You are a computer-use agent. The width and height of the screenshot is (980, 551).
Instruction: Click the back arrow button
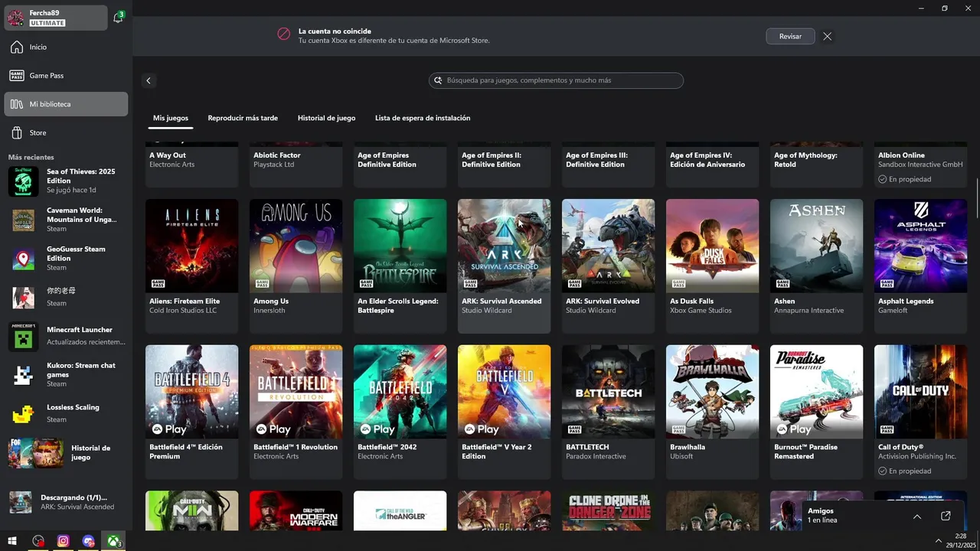[149, 80]
